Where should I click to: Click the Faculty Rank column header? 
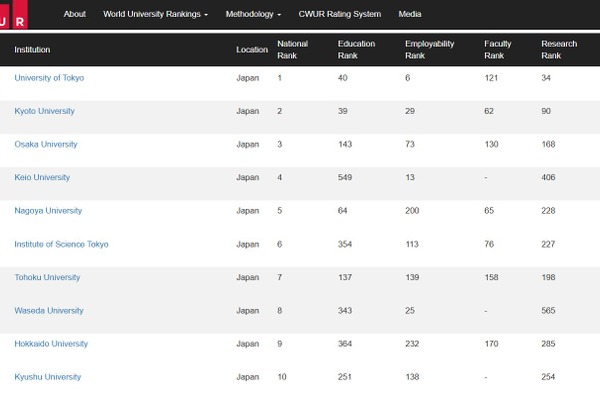click(x=497, y=50)
